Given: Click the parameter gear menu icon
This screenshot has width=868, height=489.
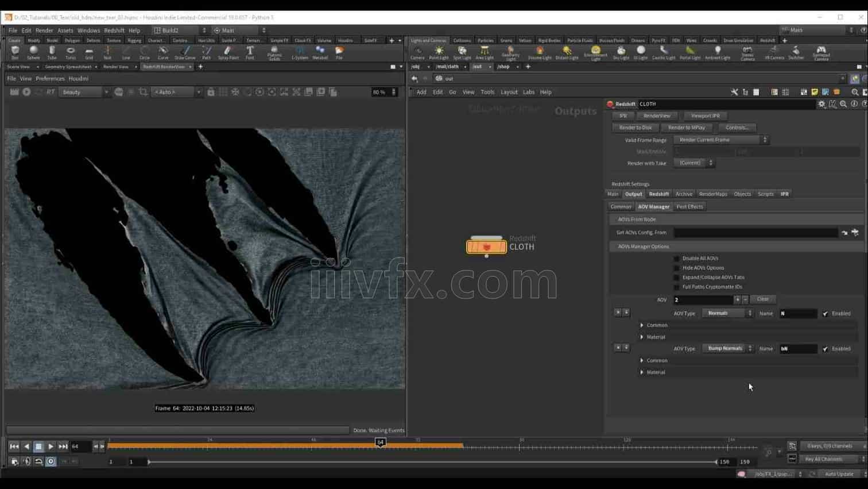Looking at the screenshot, I should click(x=822, y=104).
